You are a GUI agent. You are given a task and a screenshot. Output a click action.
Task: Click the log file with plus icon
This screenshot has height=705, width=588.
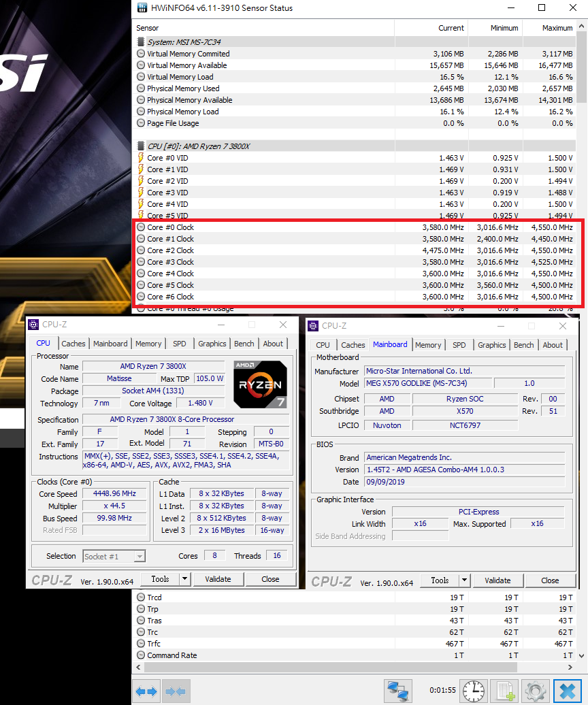point(505,691)
